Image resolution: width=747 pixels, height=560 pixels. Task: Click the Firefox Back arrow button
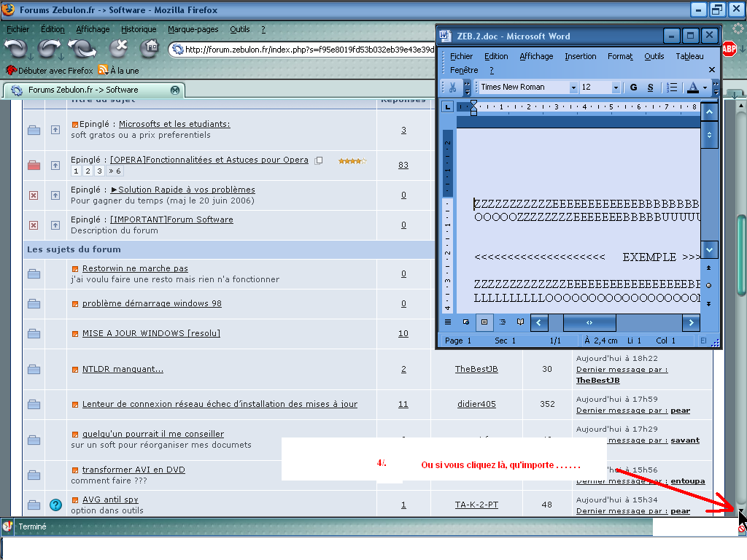coord(15,49)
